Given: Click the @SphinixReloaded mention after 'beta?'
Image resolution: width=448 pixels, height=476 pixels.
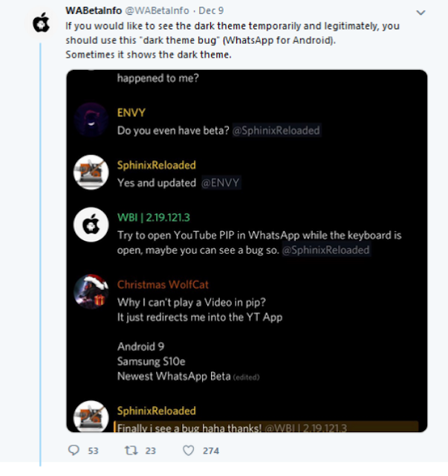Looking at the screenshot, I should coord(276,131).
